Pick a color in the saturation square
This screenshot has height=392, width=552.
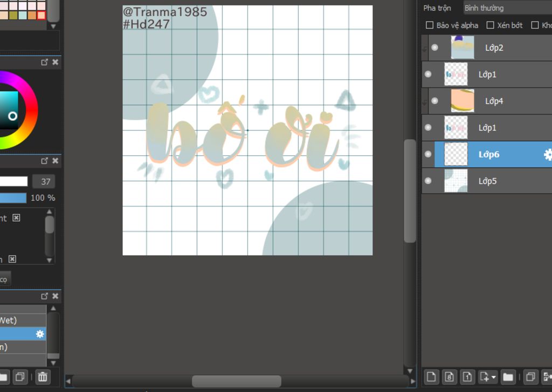coord(9,110)
